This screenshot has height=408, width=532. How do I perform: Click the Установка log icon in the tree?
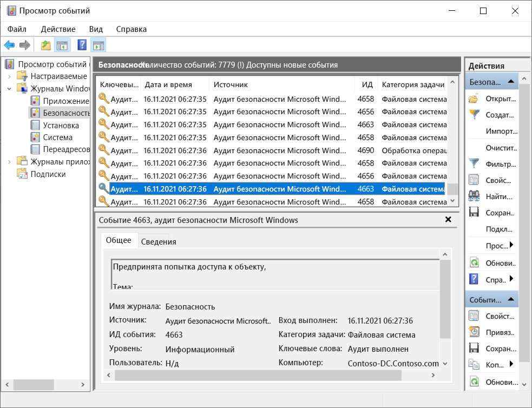click(x=35, y=125)
